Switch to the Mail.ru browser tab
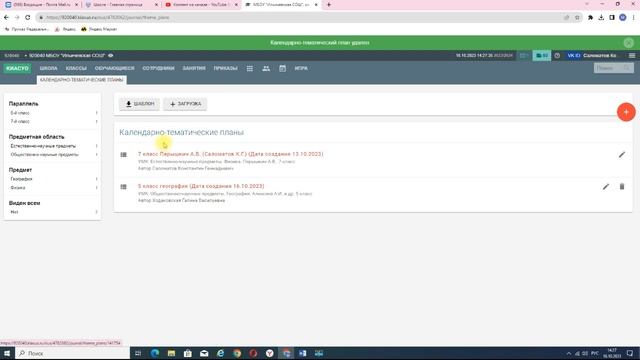Viewport: 640px width, 360px height. [x=41, y=4]
